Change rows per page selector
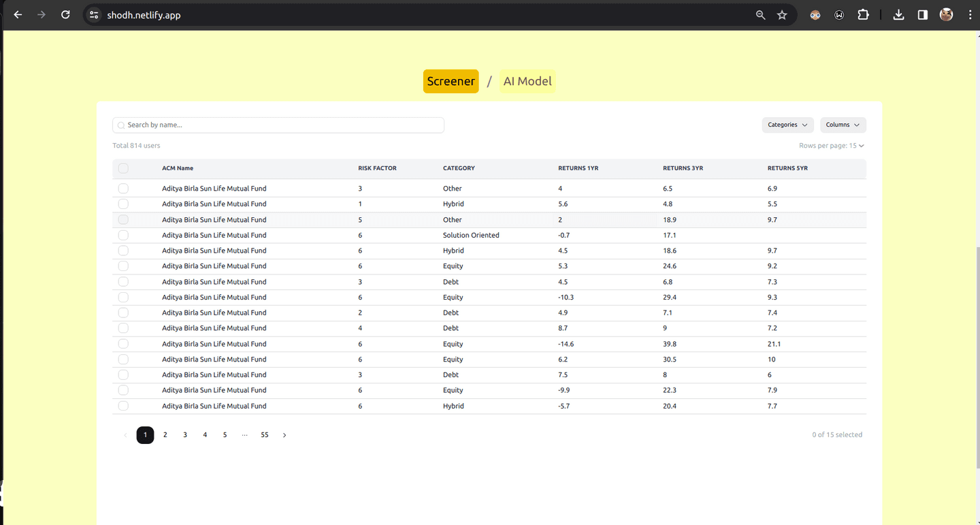 832,146
